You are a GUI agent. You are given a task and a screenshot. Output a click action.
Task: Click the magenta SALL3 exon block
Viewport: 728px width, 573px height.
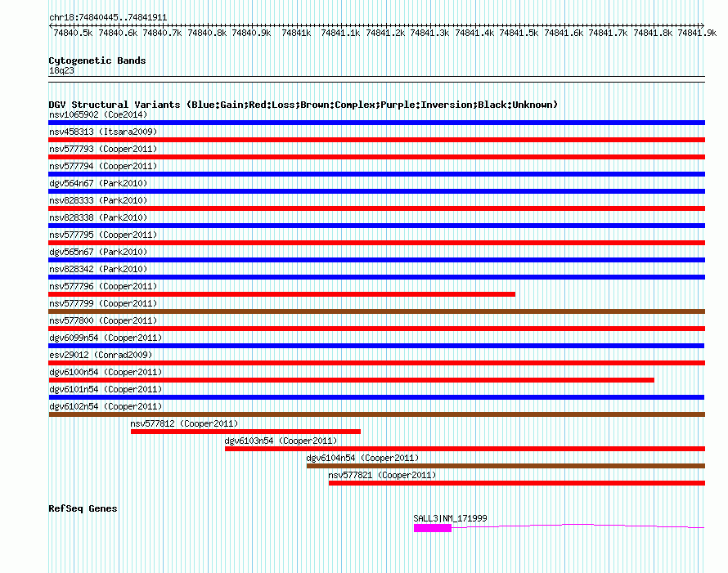click(x=432, y=528)
